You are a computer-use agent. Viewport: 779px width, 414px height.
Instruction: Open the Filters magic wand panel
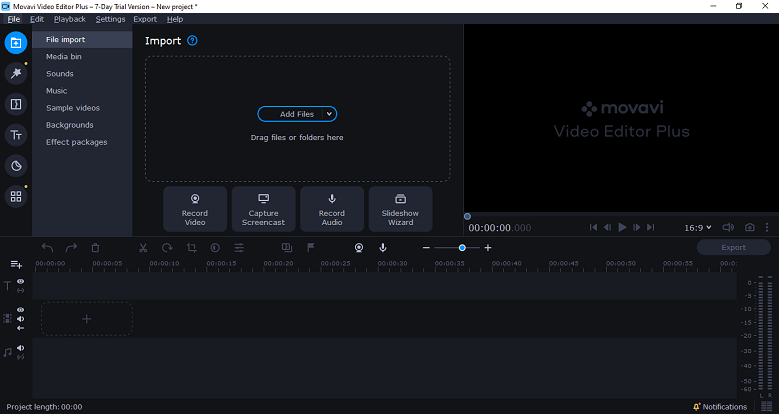click(x=16, y=74)
